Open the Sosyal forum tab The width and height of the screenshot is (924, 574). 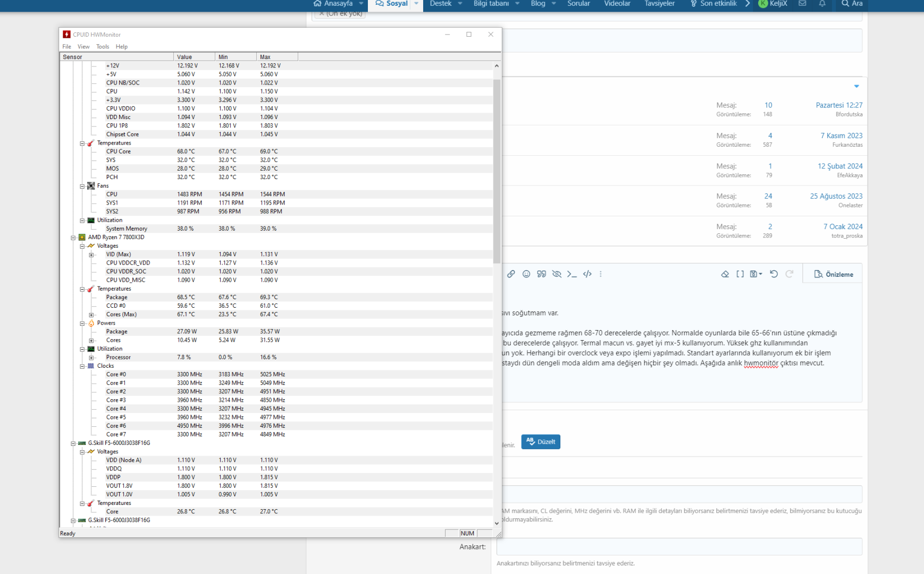pyautogui.click(x=392, y=4)
